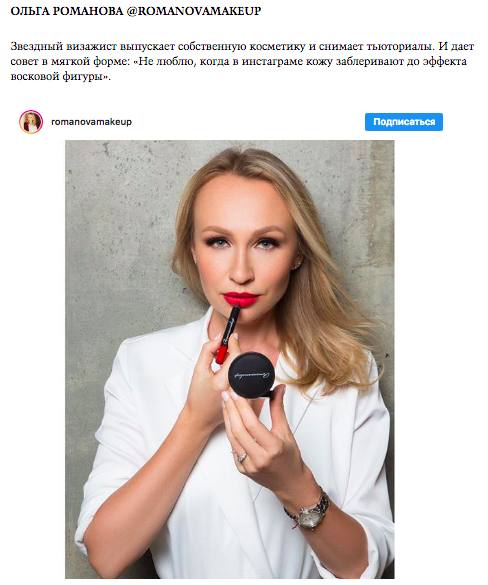Click the earring on woman's ear
Screen dimensions: 488x585
coord(298,266)
